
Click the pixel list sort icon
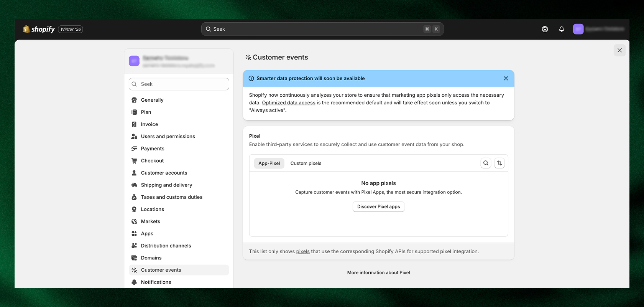coord(499,163)
